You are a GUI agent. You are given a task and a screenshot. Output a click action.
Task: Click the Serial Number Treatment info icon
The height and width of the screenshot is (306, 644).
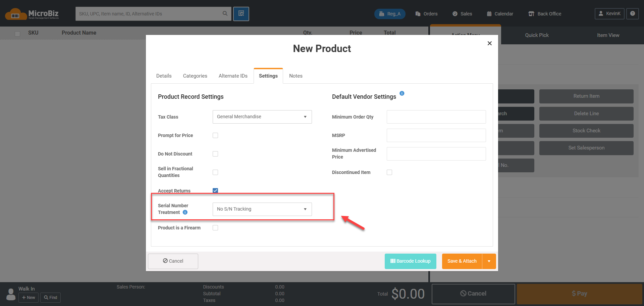185,212
